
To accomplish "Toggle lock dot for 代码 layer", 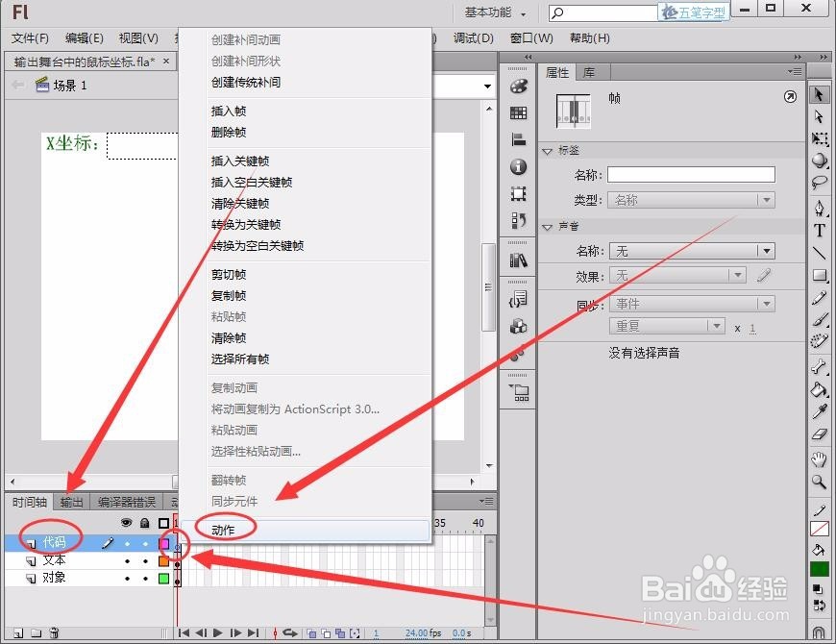I will click(x=145, y=544).
